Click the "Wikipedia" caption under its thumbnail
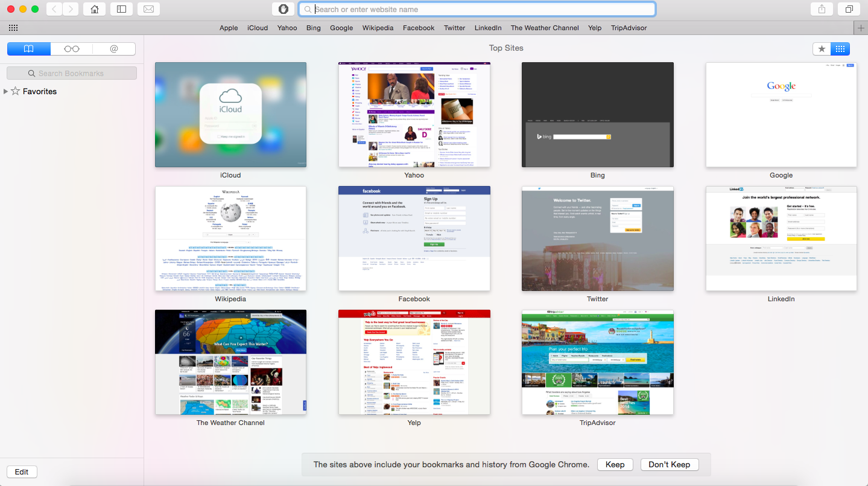Image resolution: width=868 pixels, height=486 pixels. 230,299
